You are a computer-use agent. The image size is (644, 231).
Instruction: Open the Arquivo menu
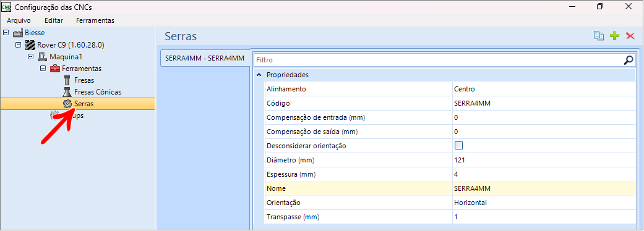click(x=19, y=20)
